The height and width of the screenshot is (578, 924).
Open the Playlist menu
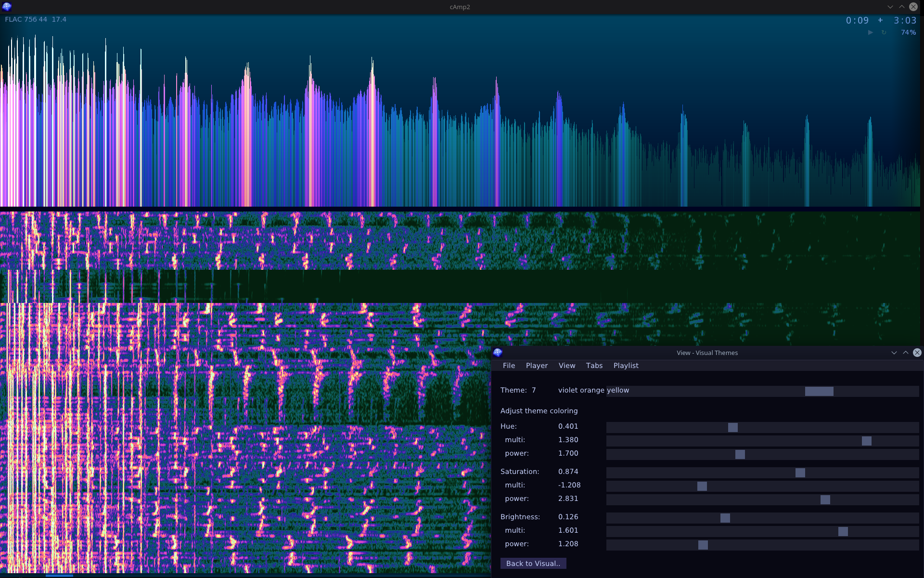pyautogui.click(x=626, y=366)
